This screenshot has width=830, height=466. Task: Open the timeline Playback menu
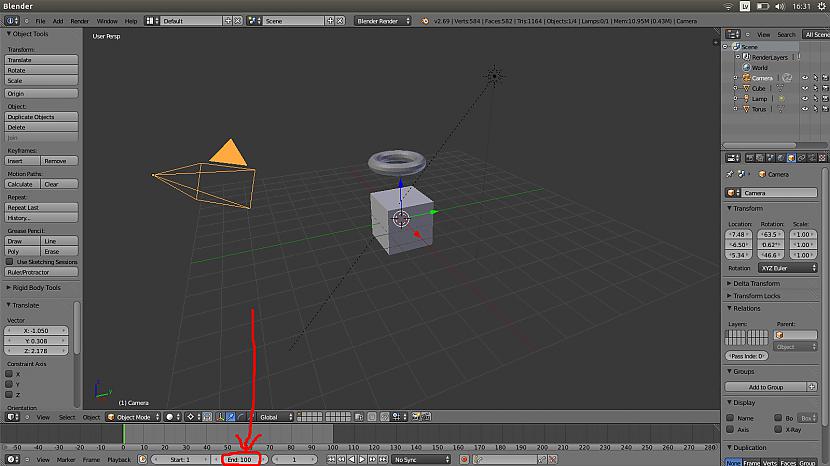[119, 459]
